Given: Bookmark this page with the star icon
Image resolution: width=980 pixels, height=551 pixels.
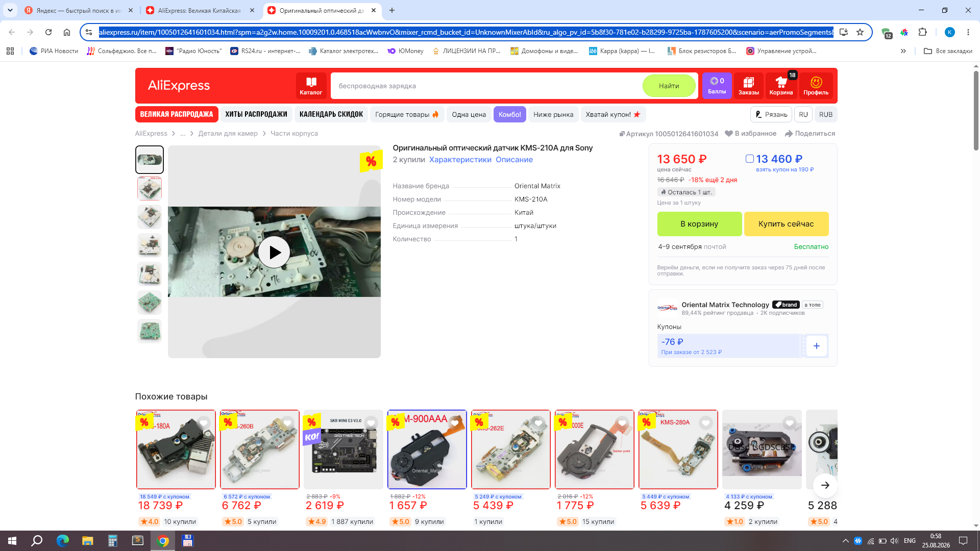Looking at the screenshot, I should pyautogui.click(x=860, y=32).
